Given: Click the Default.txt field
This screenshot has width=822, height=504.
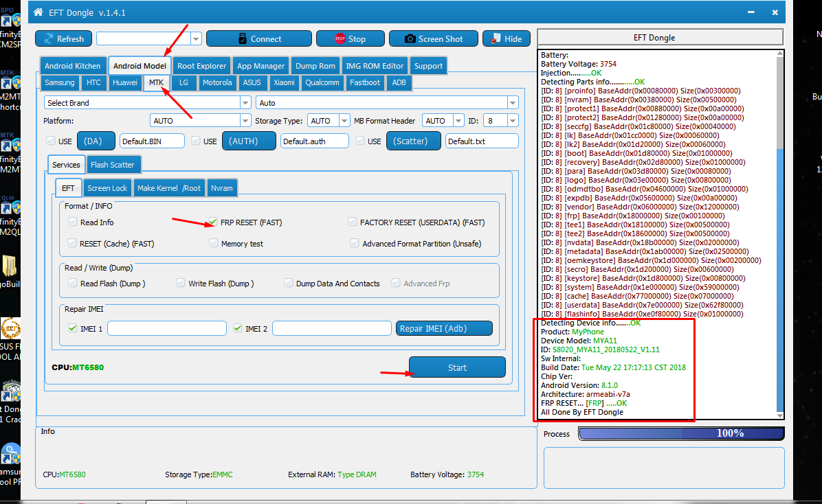Looking at the screenshot, I should point(482,141).
